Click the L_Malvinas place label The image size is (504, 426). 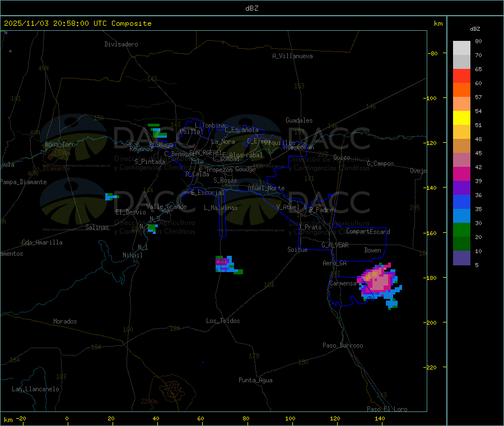tap(221, 208)
